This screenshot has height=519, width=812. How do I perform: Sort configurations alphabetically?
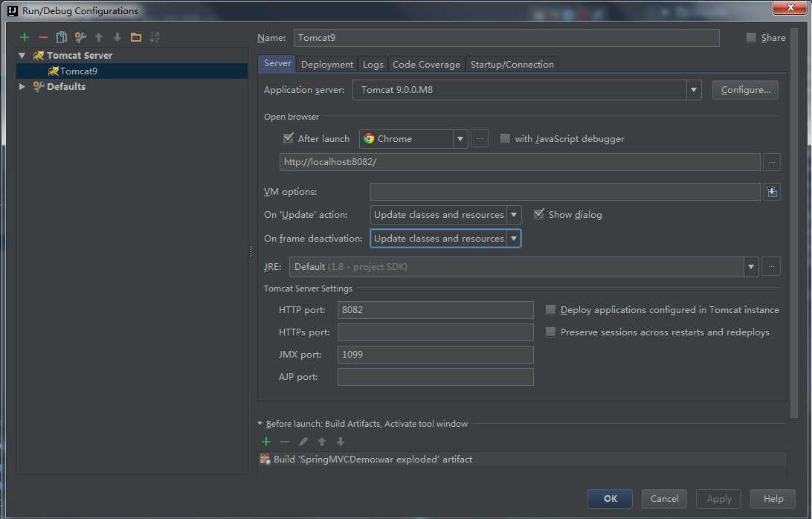click(x=155, y=37)
